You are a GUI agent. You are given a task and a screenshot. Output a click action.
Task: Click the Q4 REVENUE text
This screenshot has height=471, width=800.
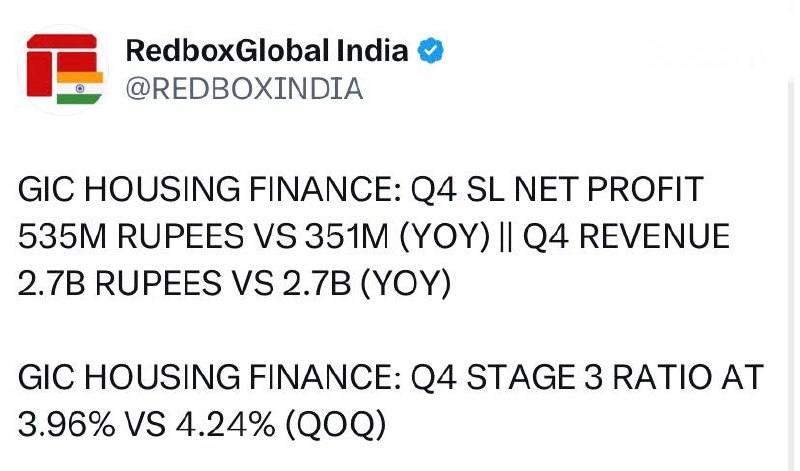(627, 236)
